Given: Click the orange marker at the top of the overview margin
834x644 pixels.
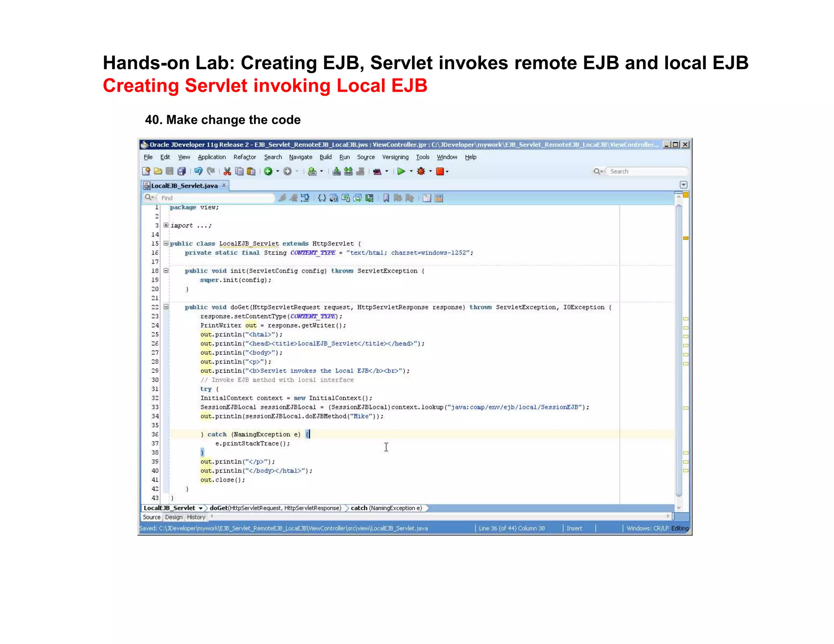Looking at the screenshot, I should (x=686, y=195).
